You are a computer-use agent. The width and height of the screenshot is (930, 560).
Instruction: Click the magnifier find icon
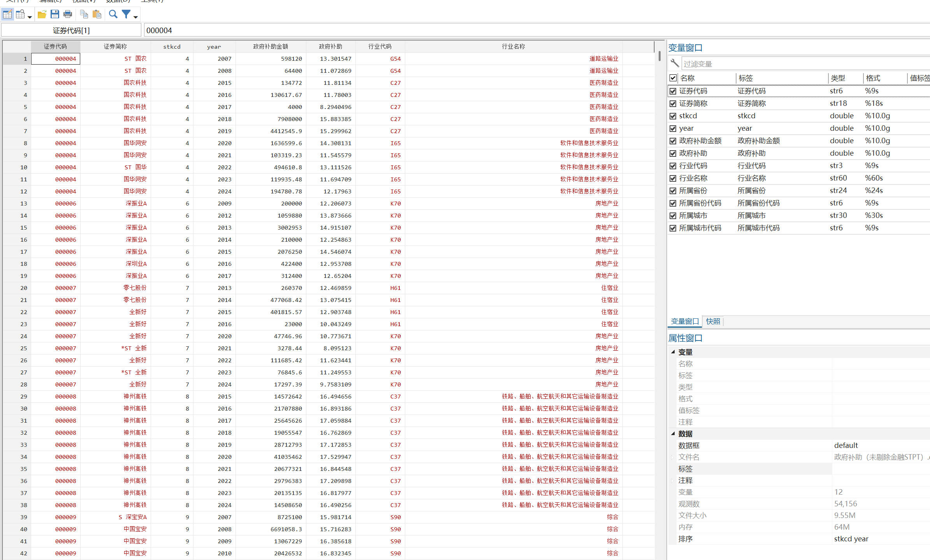(113, 14)
